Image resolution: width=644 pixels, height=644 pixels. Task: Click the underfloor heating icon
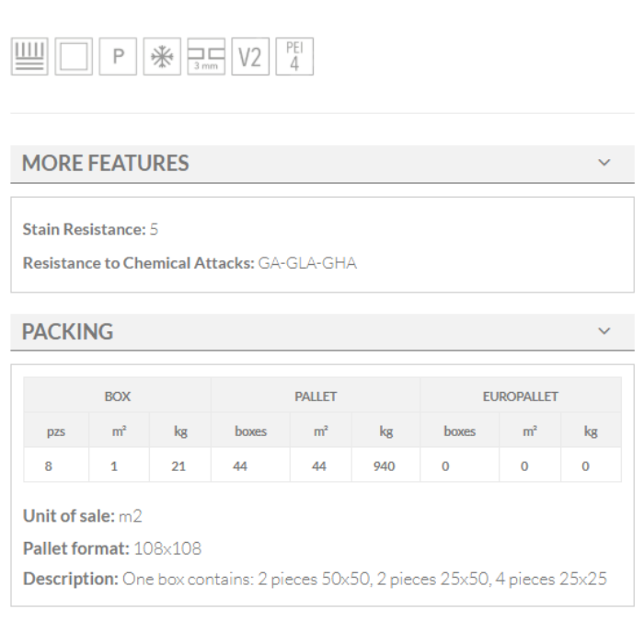coord(29,57)
